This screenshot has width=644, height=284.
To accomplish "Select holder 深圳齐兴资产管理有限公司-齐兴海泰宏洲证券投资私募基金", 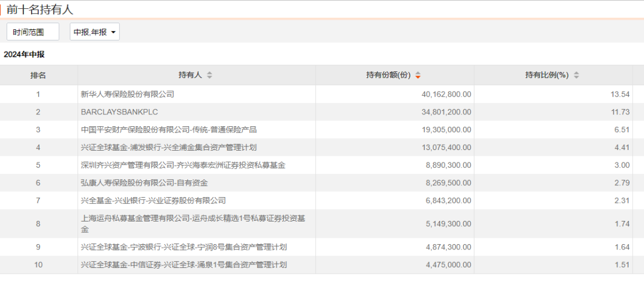I will coord(183,165).
